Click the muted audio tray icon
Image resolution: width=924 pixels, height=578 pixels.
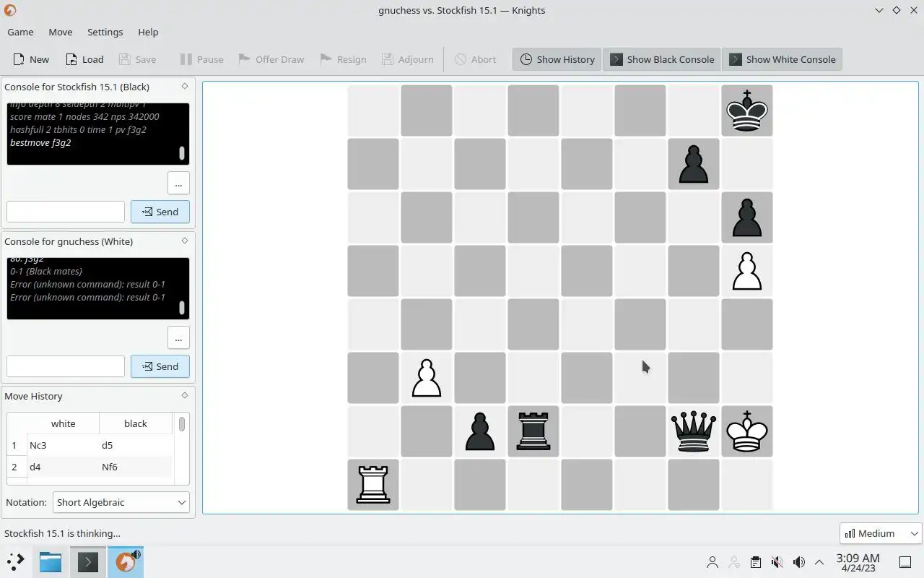pos(777,562)
